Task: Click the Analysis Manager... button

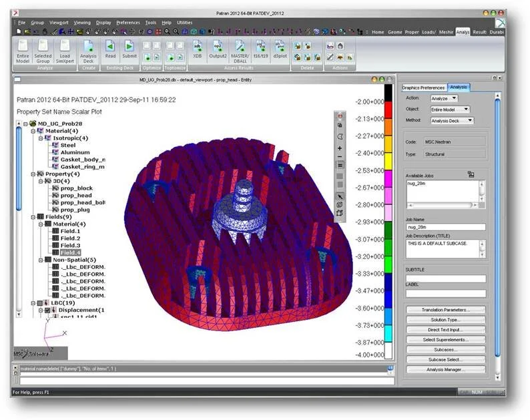Action: tap(446, 370)
